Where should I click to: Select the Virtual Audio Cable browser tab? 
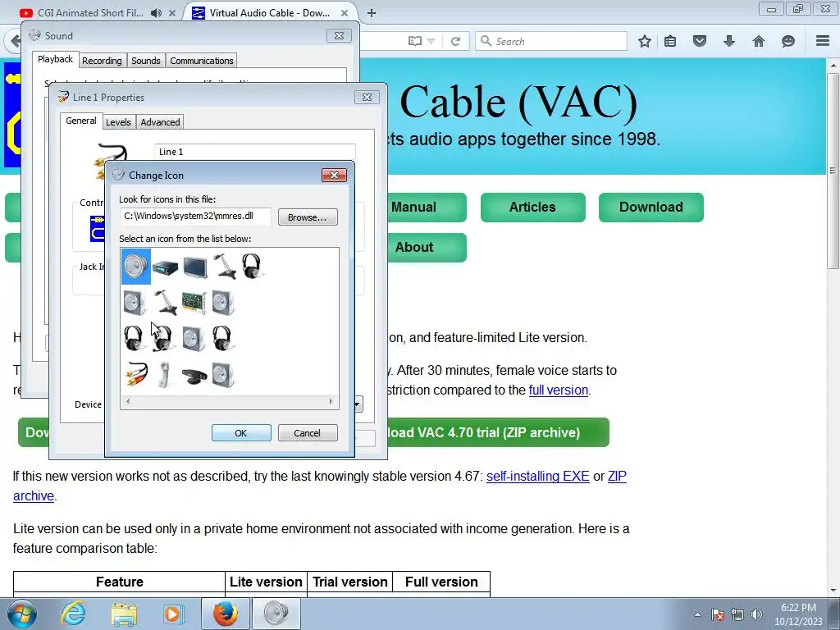269,13
